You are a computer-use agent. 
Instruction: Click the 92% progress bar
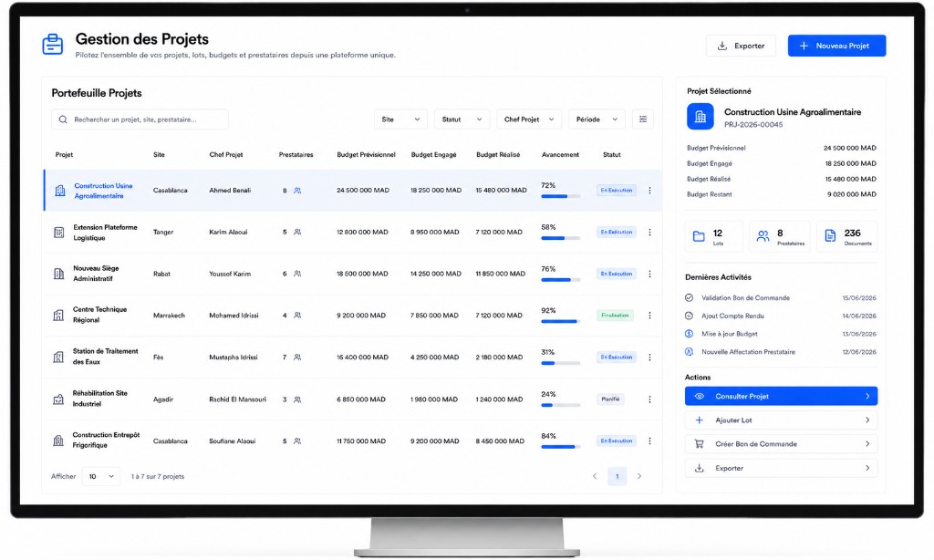pos(561,321)
